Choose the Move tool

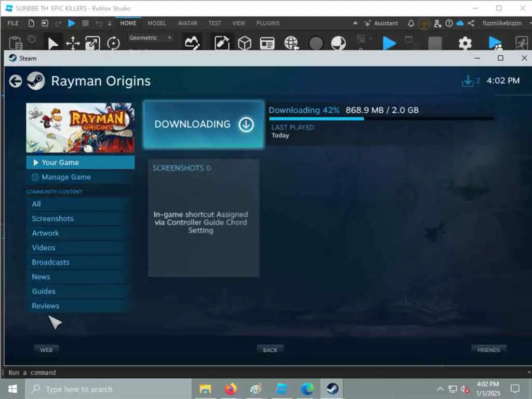coord(73,44)
